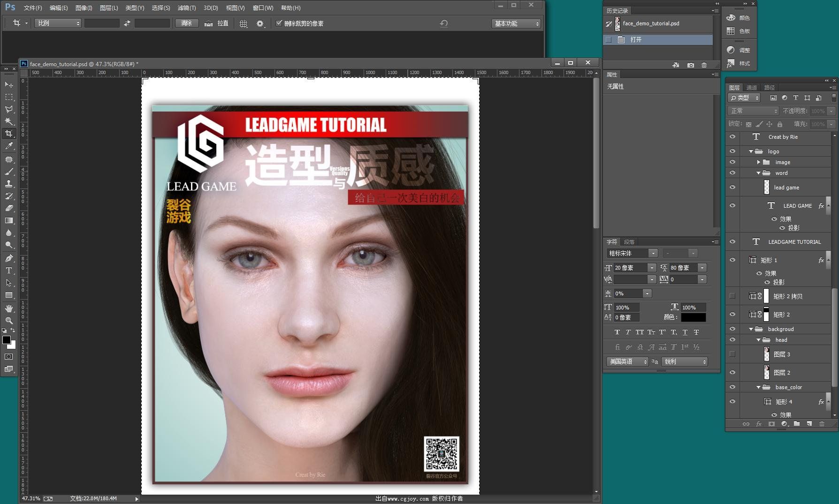Select the Horizontal Type tool
This screenshot has height=504, width=839.
8,271
